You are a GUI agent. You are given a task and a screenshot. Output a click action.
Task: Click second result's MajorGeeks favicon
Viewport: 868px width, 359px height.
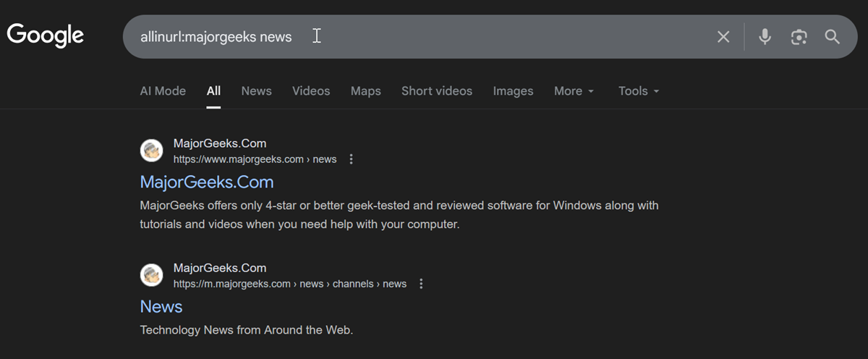coord(152,275)
